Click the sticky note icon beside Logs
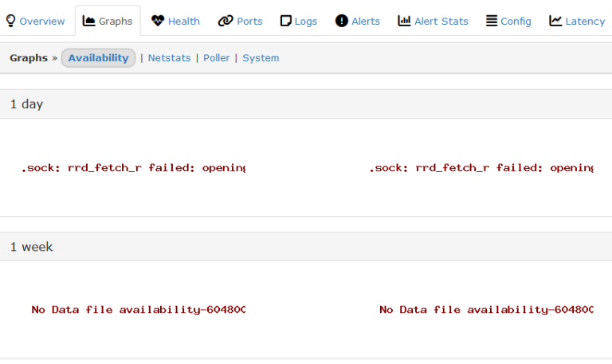612x364 pixels. point(286,21)
